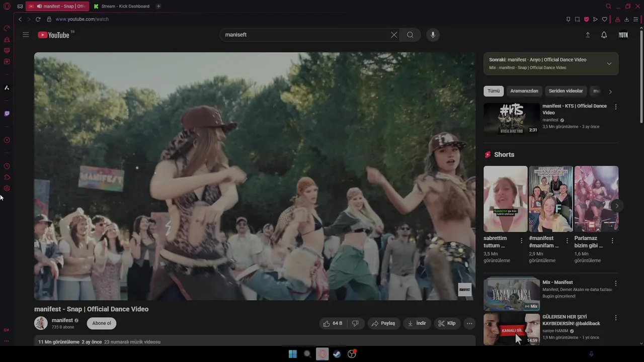Select the Tümü filter chip
This screenshot has height=362, width=644.
(x=494, y=91)
